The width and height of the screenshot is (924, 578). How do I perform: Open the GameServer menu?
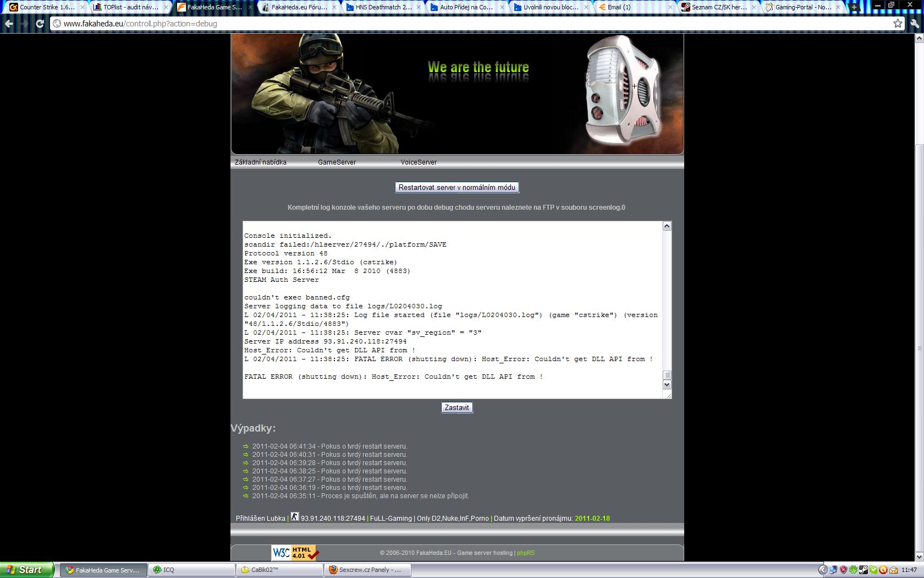point(337,162)
